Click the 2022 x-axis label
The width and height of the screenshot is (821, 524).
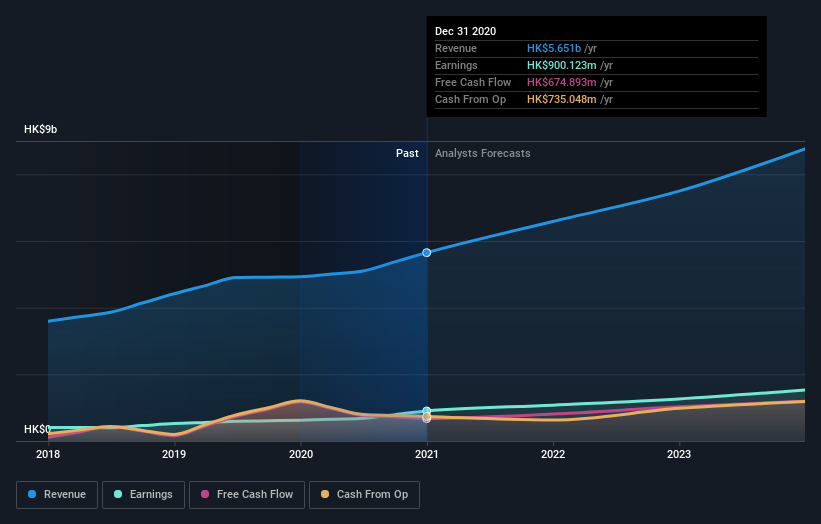553,454
